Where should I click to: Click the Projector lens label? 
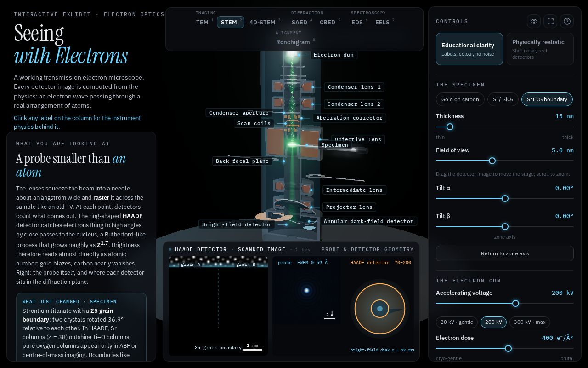(349, 207)
